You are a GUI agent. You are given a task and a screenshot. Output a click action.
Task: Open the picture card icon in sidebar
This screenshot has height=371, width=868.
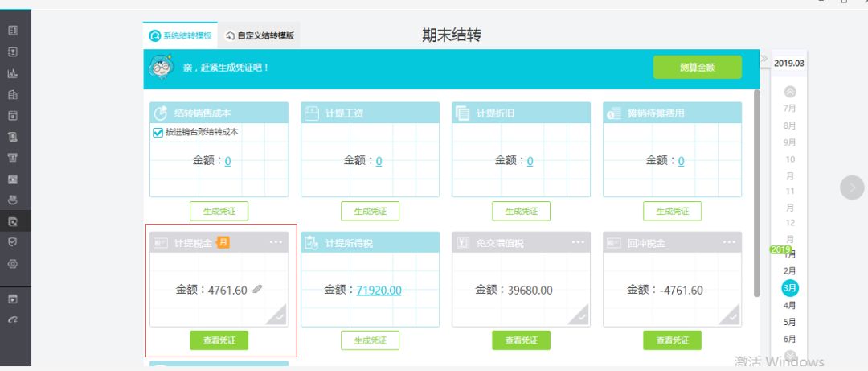coord(14,179)
